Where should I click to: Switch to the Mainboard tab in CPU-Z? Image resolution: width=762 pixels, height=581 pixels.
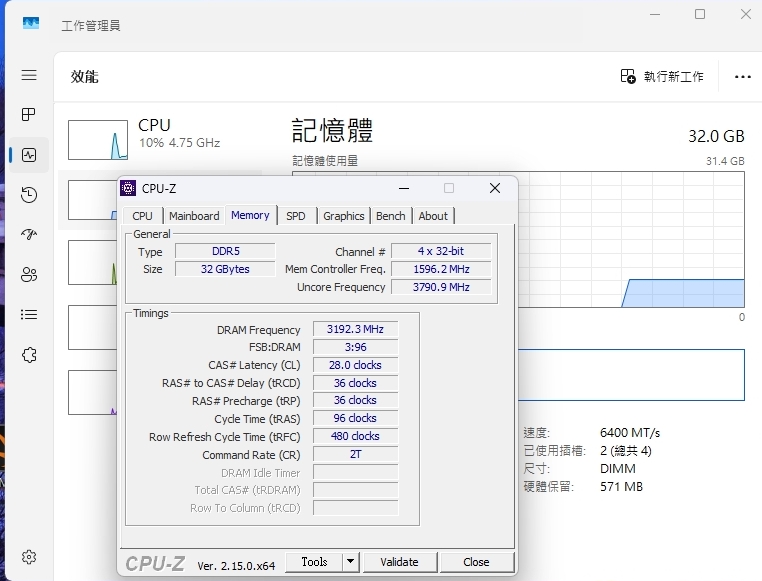(x=194, y=216)
